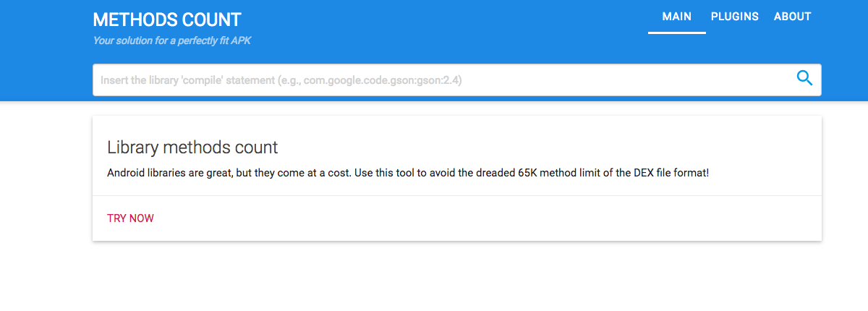Switch to the ABOUT tab
The height and width of the screenshot is (311, 868).
pyautogui.click(x=792, y=17)
